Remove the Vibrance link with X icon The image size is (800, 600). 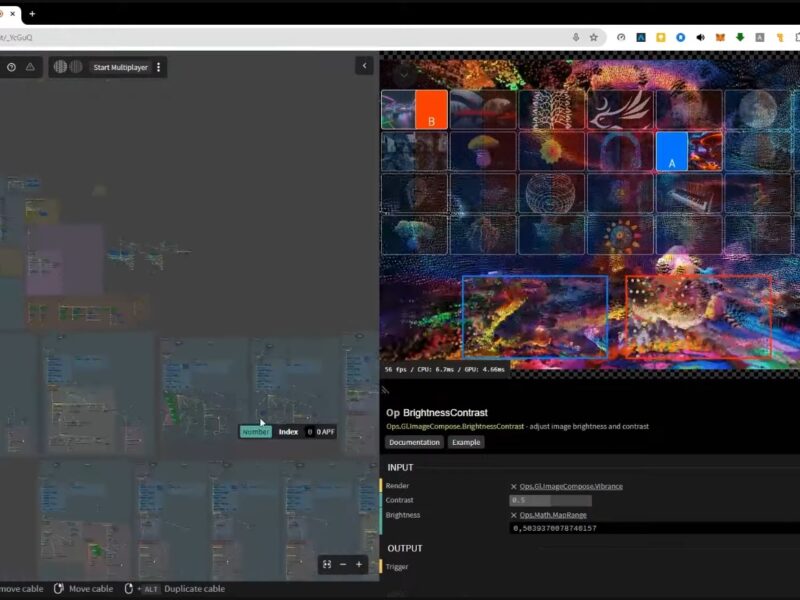pos(514,486)
